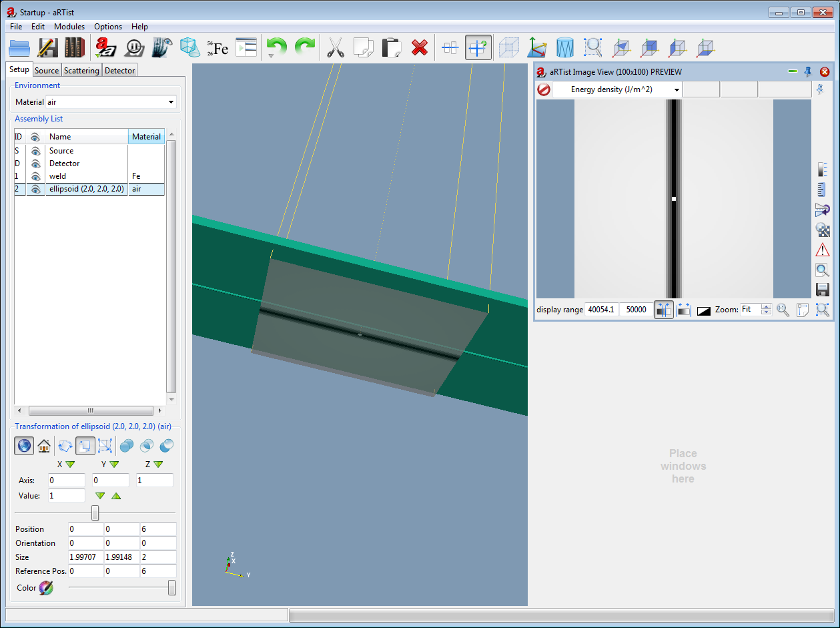Viewport: 840px width, 628px height.
Task: Click the Z axis green arrow
Action: [158, 464]
